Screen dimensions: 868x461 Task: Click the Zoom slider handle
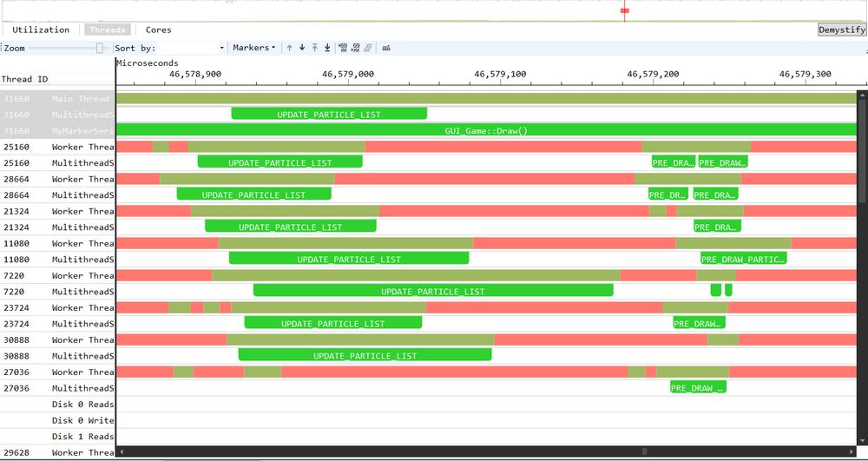coord(100,48)
